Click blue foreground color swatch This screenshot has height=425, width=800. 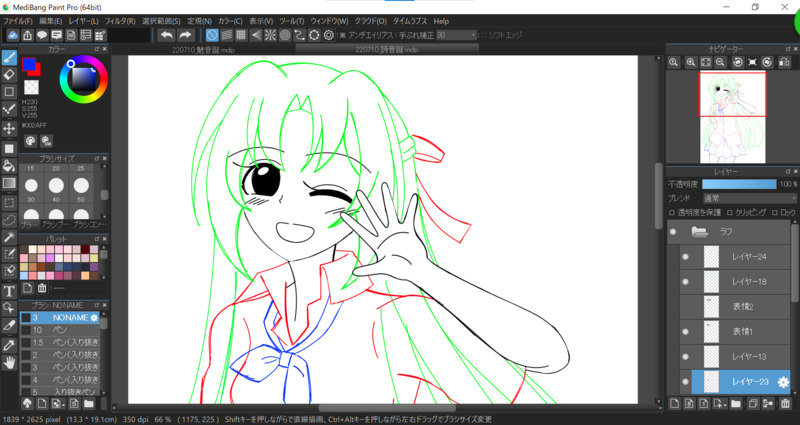click(29, 65)
